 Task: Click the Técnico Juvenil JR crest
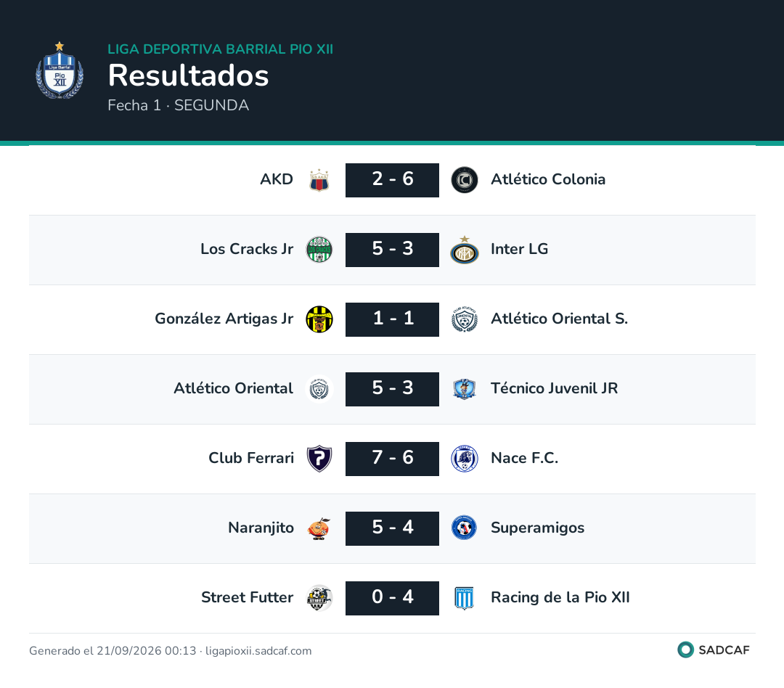pyautogui.click(x=465, y=389)
